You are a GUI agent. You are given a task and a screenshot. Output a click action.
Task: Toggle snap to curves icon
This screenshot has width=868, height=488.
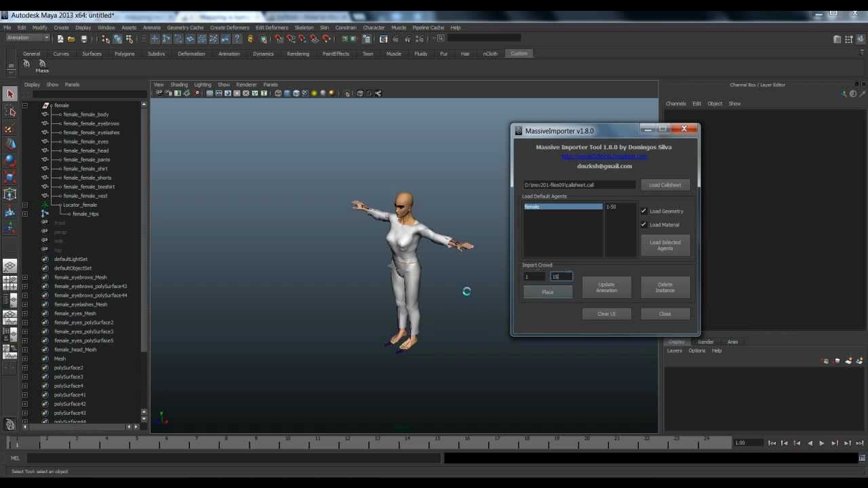(291, 39)
